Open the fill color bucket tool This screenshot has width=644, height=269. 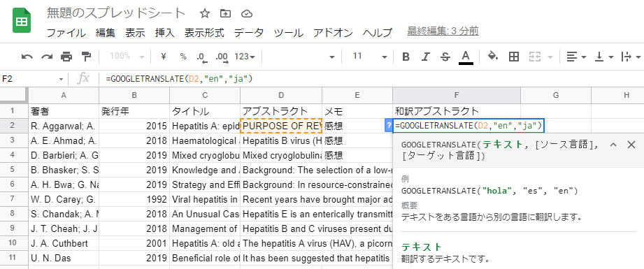coord(493,57)
